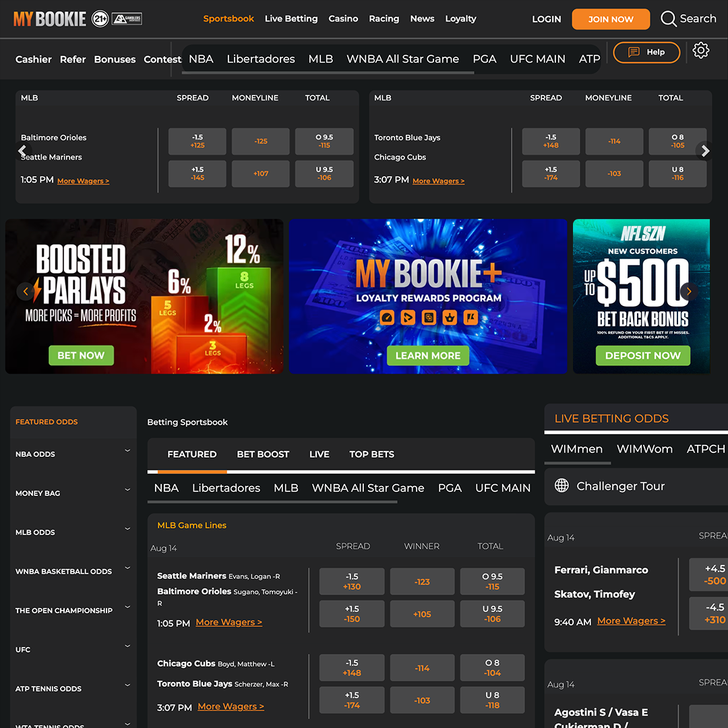The height and width of the screenshot is (728, 728).
Task: Click the globe icon beside Challenger Tour
Action: pos(562,485)
